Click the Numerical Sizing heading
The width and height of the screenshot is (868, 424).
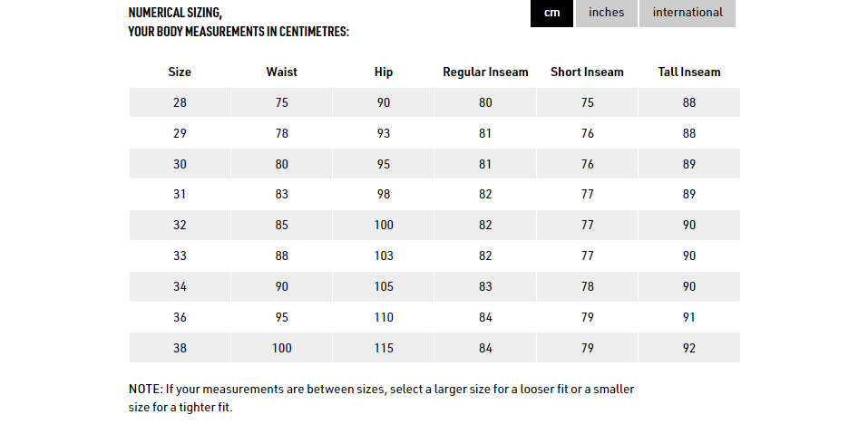tap(239, 22)
